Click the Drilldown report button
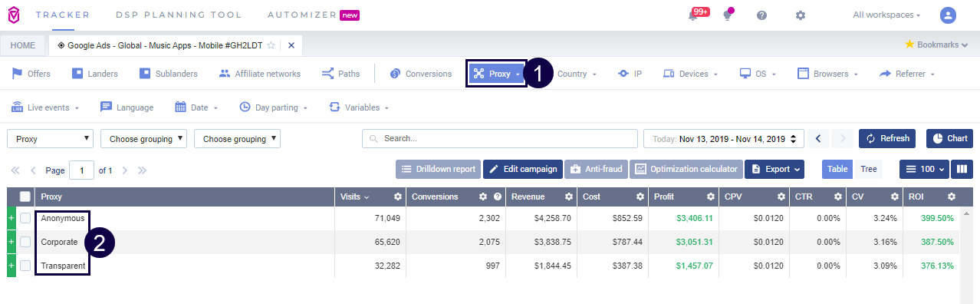Screen dimensions: 980x304 pos(438,169)
